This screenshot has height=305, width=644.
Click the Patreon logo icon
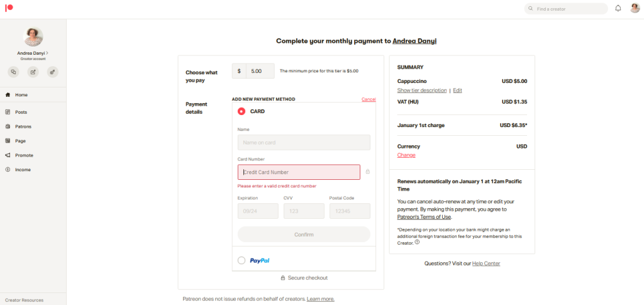(x=9, y=8)
